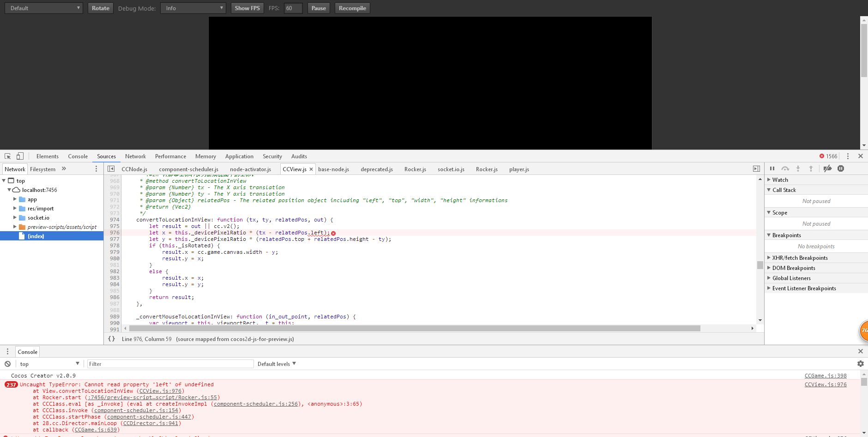Viewport: 868px width, 437px height.
Task: Expand the res/import folder
Action: coord(15,209)
